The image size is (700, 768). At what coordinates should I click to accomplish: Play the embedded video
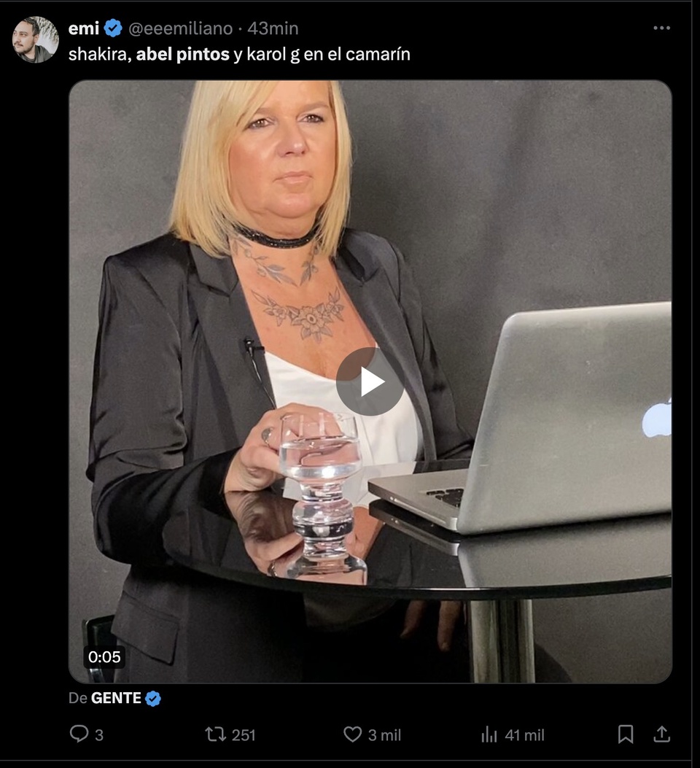[370, 381]
